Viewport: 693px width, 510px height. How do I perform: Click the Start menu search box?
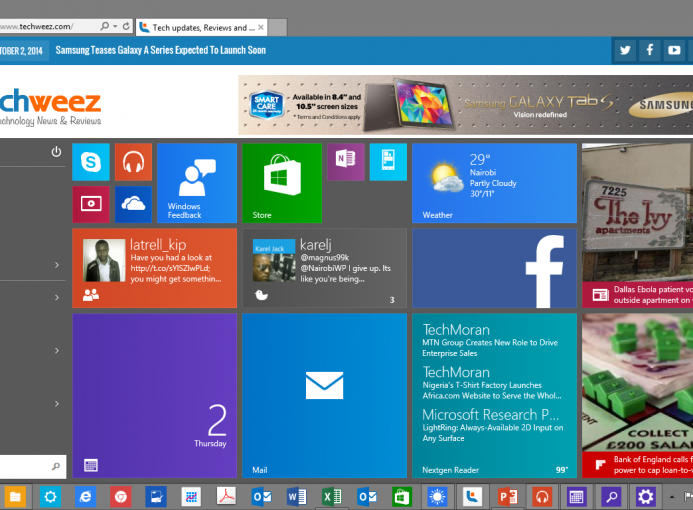coord(30,466)
